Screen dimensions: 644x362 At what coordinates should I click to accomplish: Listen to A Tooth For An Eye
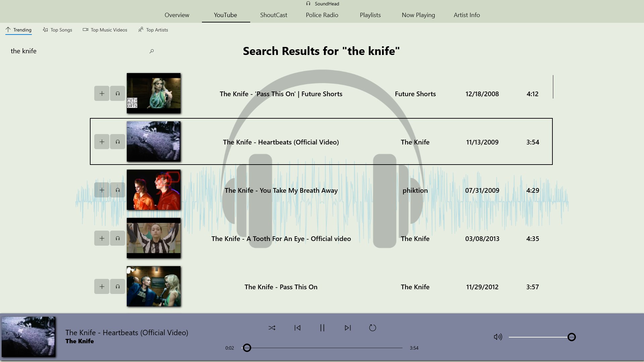(118, 238)
